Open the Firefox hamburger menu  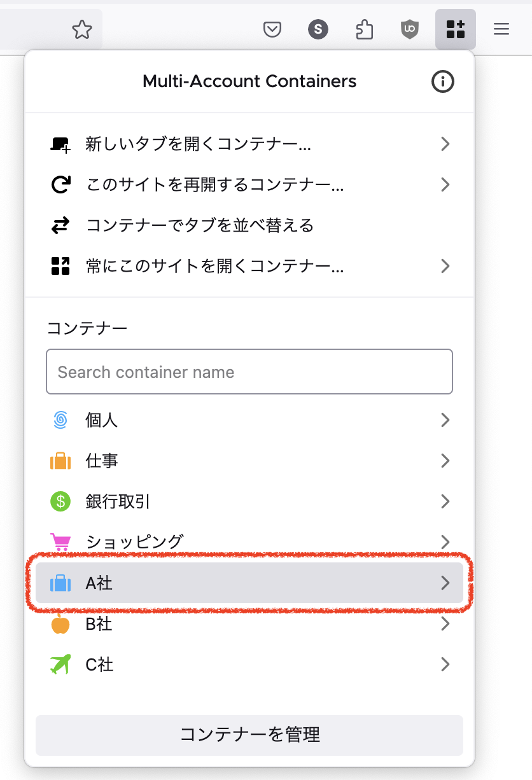pos(501,29)
